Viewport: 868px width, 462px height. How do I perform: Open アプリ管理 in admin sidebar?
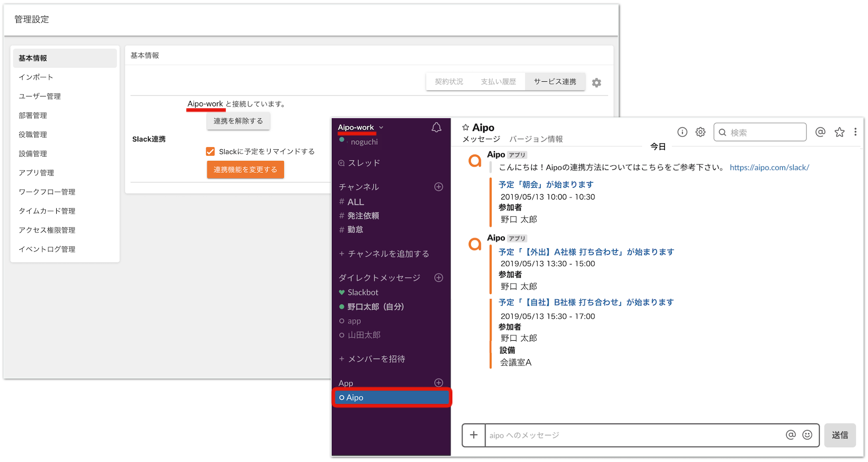[x=65, y=173]
